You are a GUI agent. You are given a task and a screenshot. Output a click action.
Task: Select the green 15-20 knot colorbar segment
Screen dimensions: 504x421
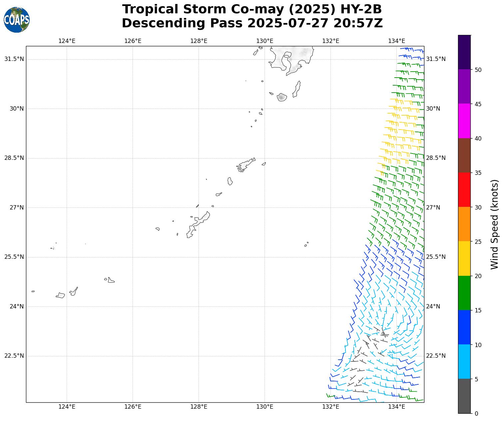[x=464, y=293]
